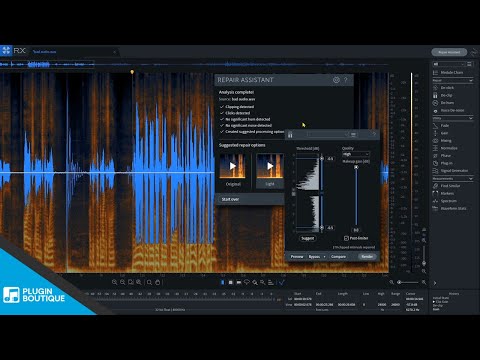
Task: Click the De-click module icon
Action: coord(435,88)
